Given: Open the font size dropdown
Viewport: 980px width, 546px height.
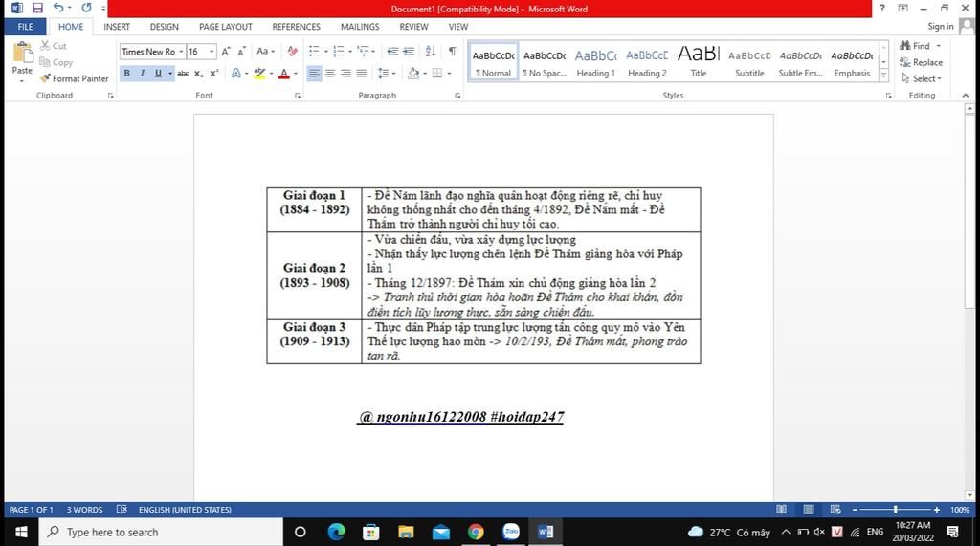Looking at the screenshot, I should [212, 52].
